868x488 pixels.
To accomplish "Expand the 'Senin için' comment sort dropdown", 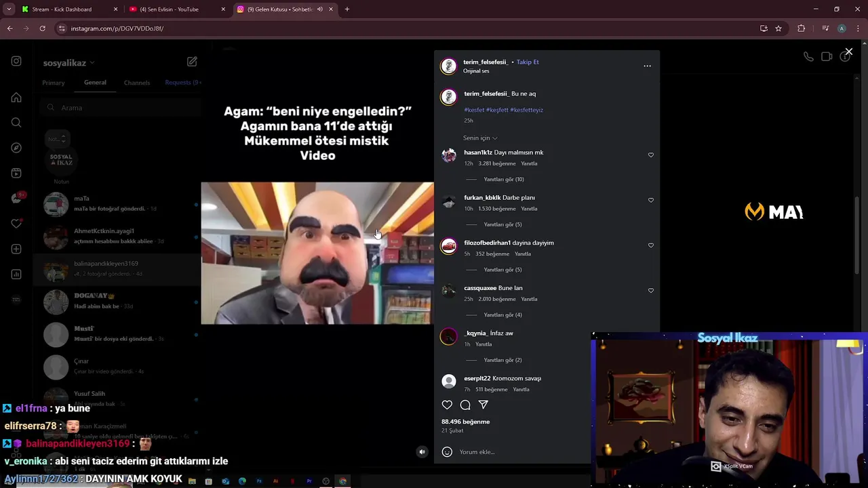I will (x=480, y=138).
